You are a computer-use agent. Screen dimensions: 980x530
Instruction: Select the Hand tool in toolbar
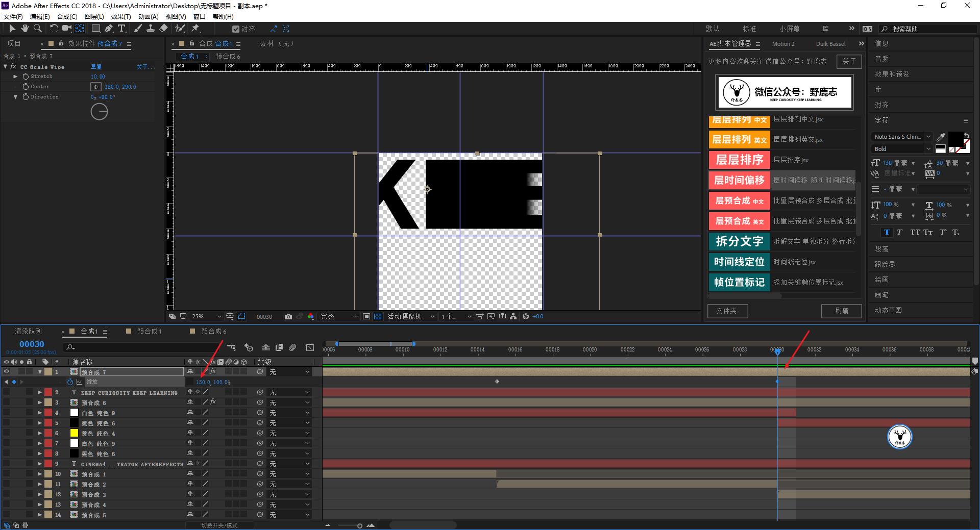point(24,29)
